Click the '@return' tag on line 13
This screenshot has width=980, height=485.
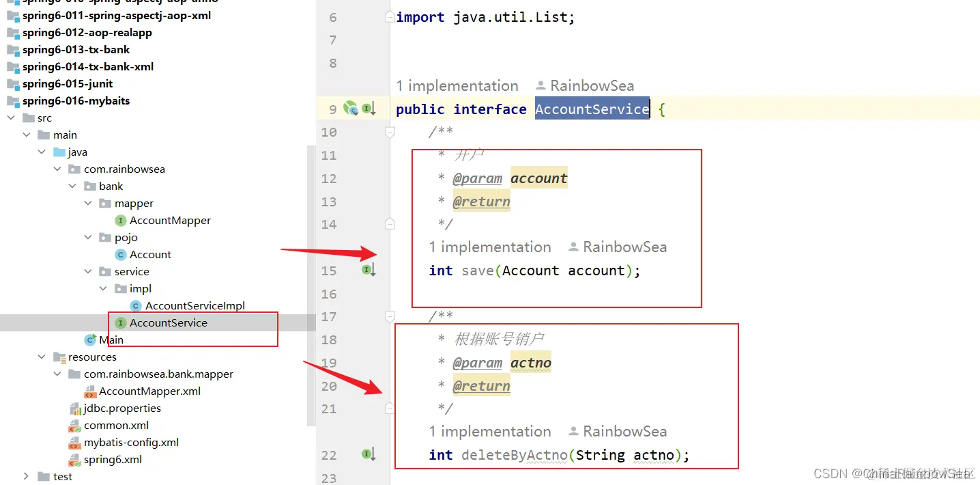(481, 202)
